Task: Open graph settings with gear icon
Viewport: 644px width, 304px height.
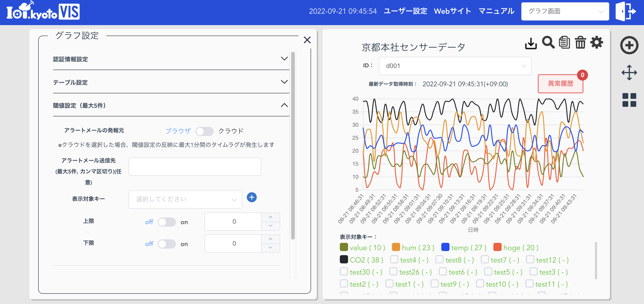Action: click(x=597, y=42)
